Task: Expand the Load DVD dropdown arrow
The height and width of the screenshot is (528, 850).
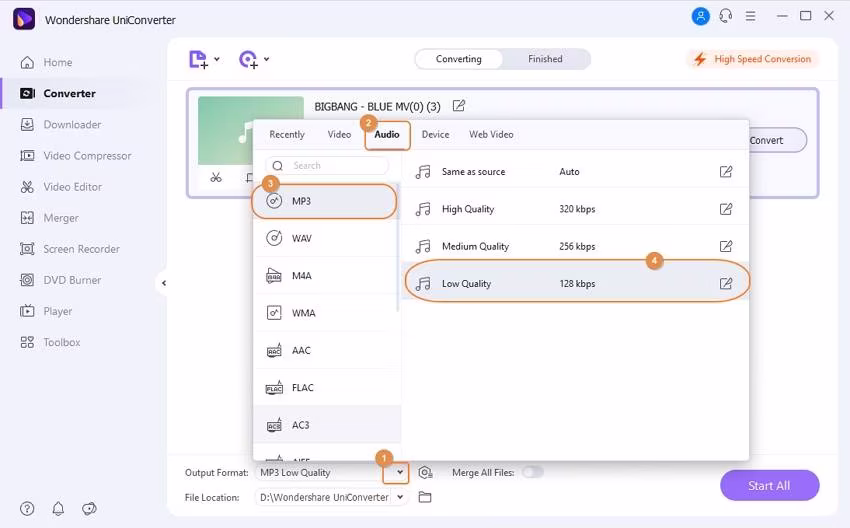Action: click(x=267, y=59)
